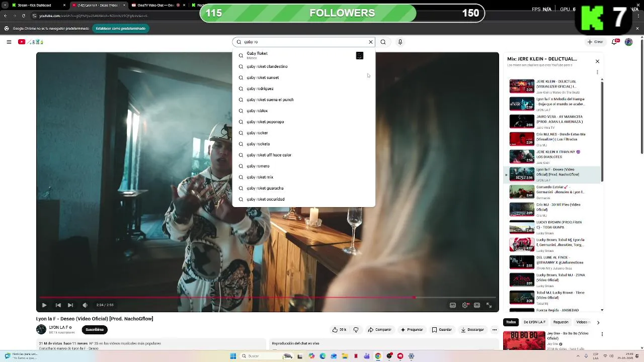Choose suggestion 'gaby roket poporopo'
The width and height of the screenshot is (644, 362).
[x=304, y=122]
